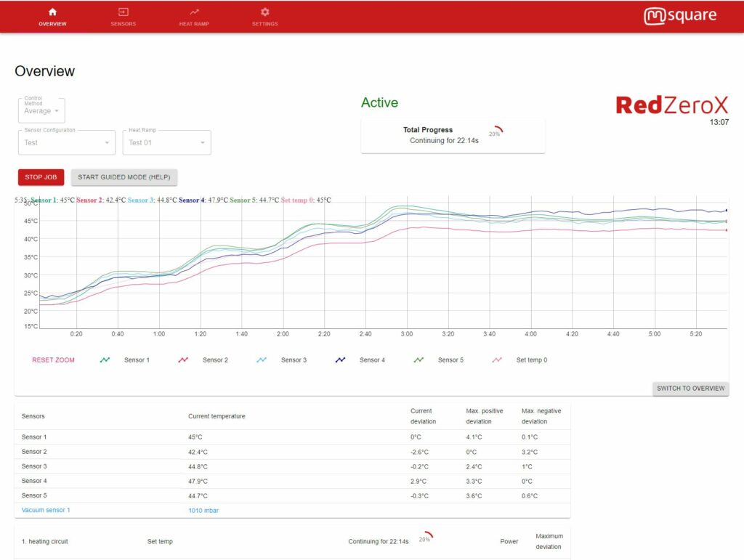The image size is (744, 560).
Task: Click Sensor 4 current deviation 2.9°C
Action: pyautogui.click(x=418, y=482)
